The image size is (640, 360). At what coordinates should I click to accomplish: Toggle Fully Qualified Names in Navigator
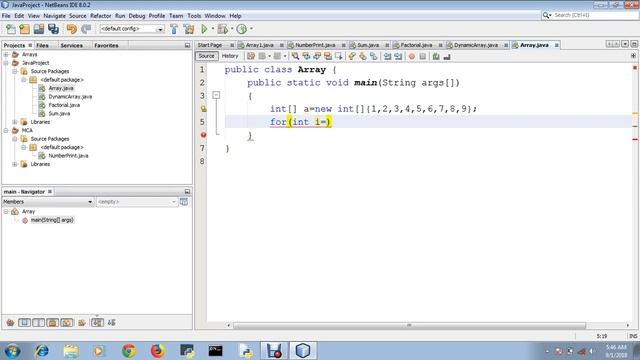pos(82,323)
